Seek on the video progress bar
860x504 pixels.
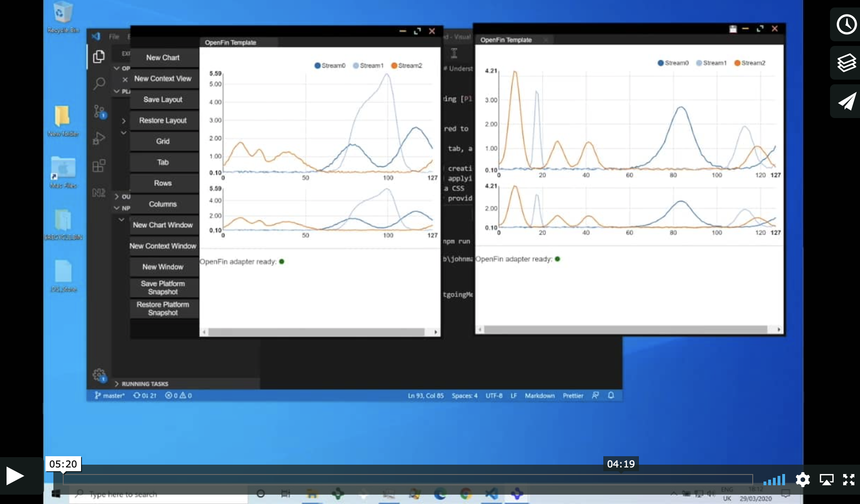click(x=408, y=479)
